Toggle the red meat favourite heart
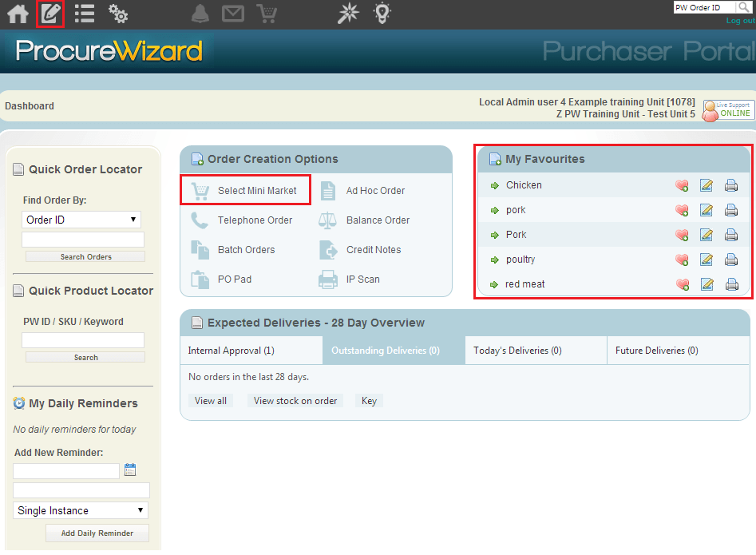The image size is (756, 555). click(681, 283)
